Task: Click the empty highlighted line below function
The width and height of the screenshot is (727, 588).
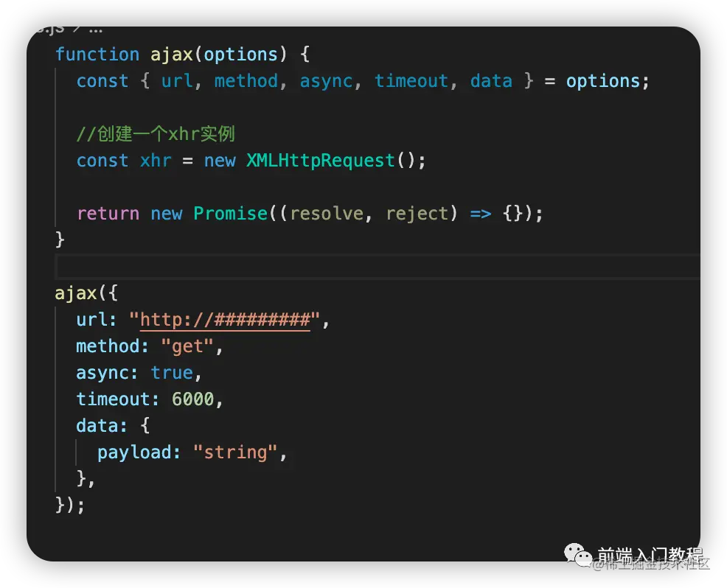Action: point(378,267)
